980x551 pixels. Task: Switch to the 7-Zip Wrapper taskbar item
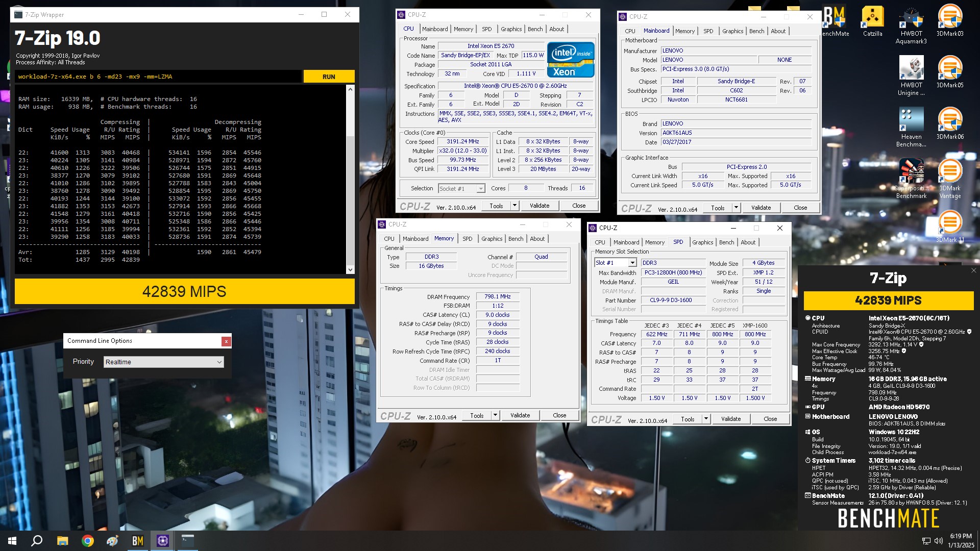[188, 541]
